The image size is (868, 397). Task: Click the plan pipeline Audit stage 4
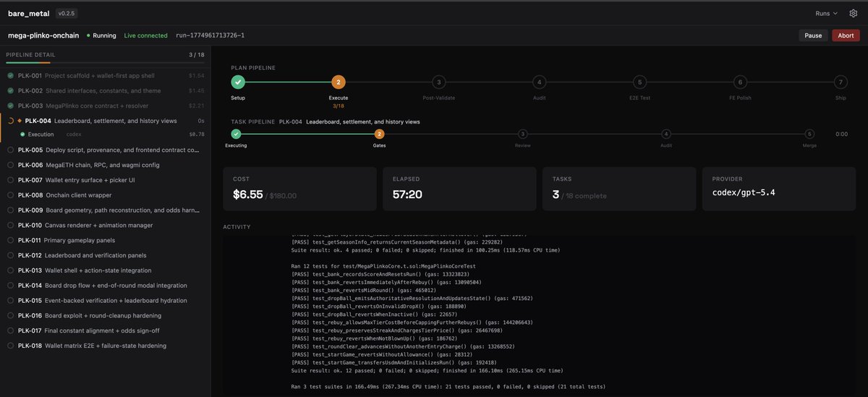539,82
